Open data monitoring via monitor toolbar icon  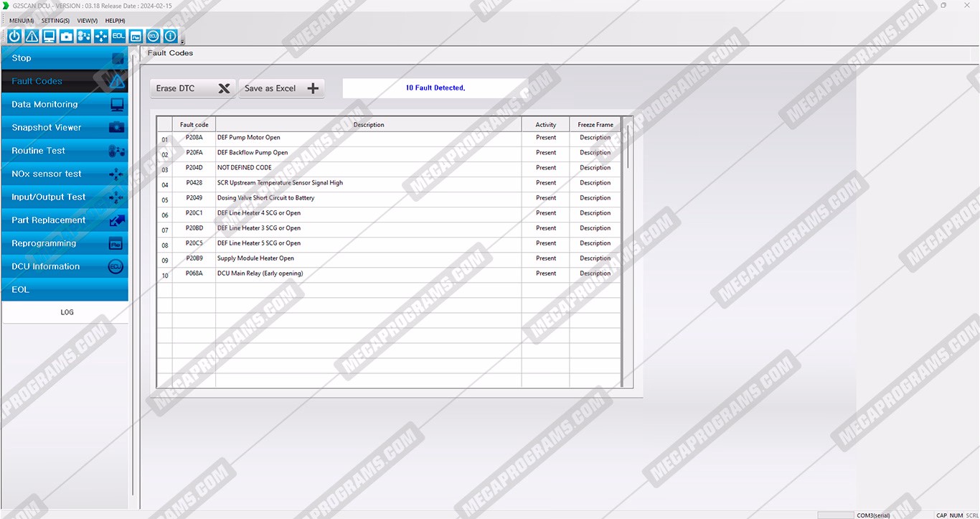click(49, 36)
